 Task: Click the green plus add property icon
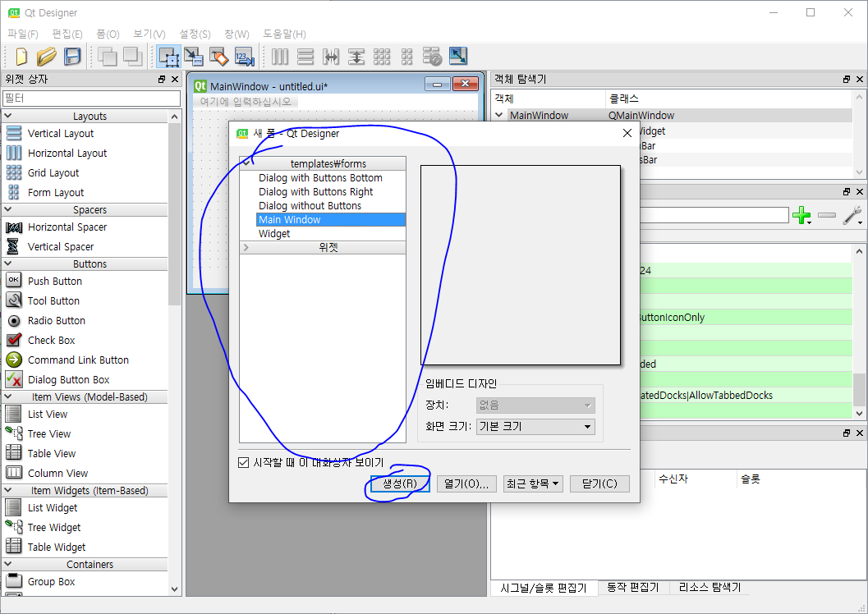click(801, 215)
